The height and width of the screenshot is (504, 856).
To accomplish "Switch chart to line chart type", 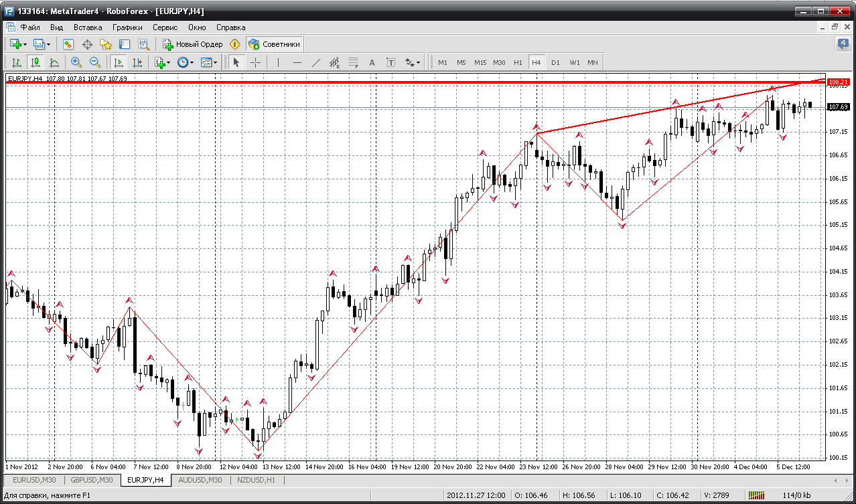I will 54,62.
